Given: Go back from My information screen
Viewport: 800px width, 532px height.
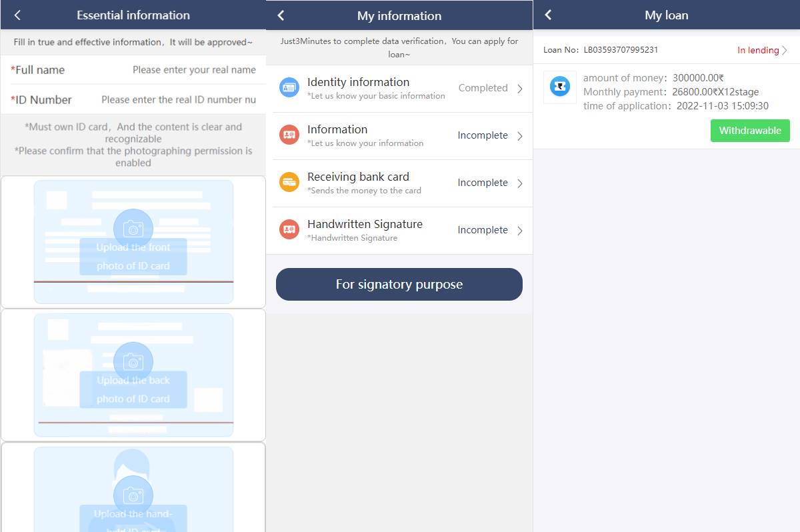Looking at the screenshot, I should pyautogui.click(x=281, y=15).
